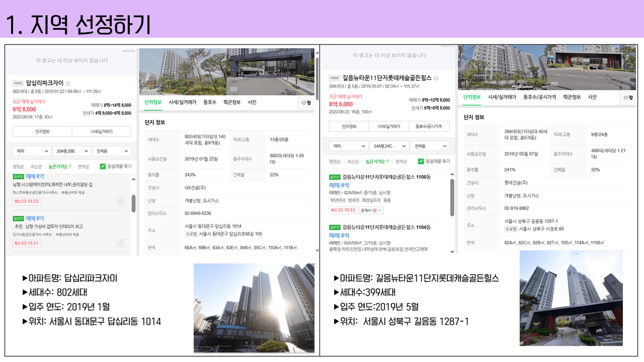This screenshot has width=644, height=362.
Task: Sort 길음뉴타운 listings by 면적순
Action: coord(401,161)
